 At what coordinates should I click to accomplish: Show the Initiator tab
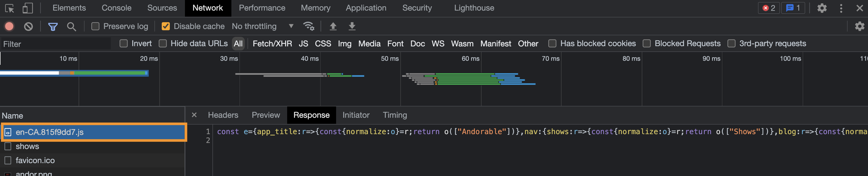tap(356, 115)
